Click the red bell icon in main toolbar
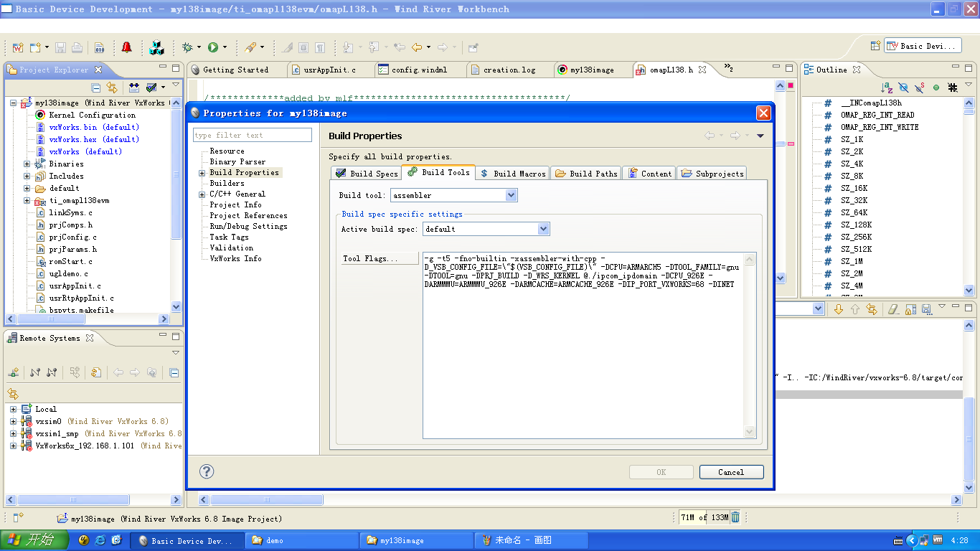The width and height of the screenshot is (980, 551). tap(127, 47)
